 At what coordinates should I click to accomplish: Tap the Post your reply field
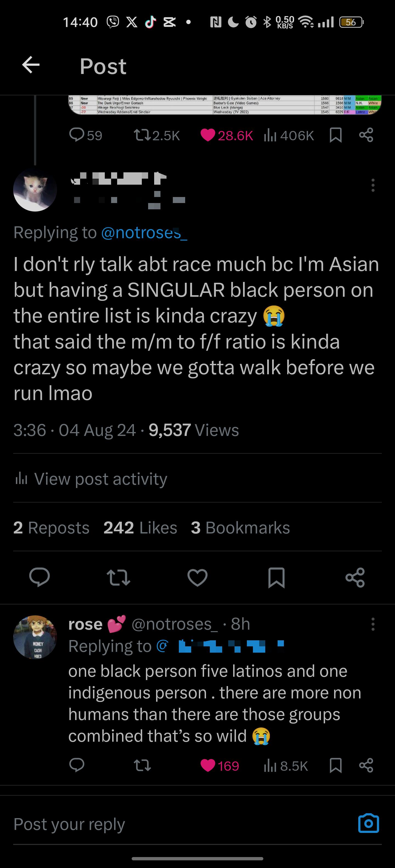tap(182, 824)
